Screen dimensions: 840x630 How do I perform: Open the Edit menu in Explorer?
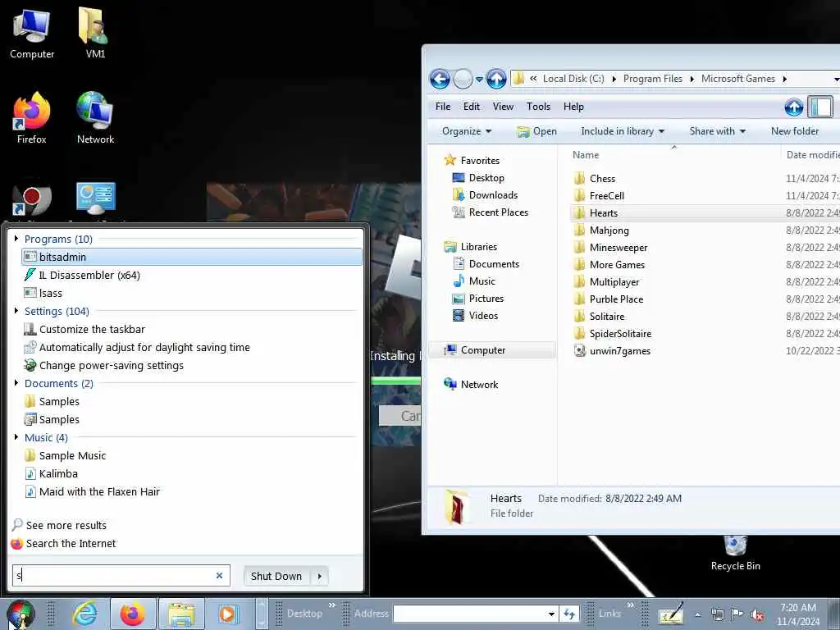tap(472, 107)
